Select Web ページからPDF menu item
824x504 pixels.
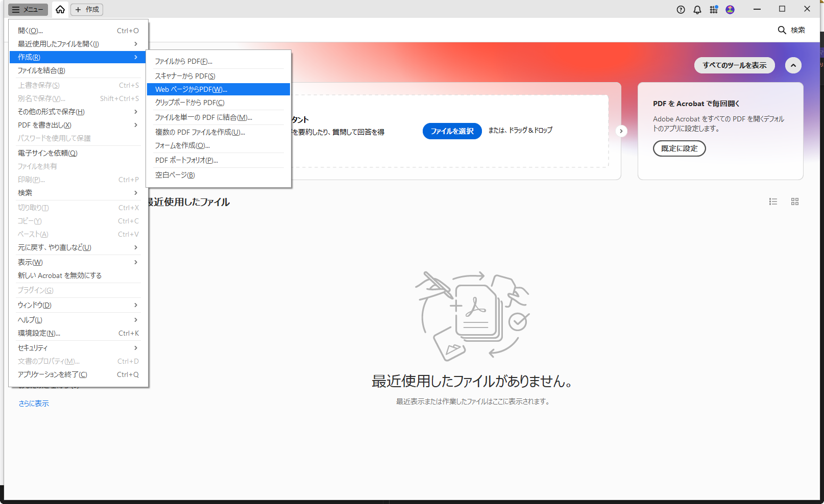tap(218, 89)
